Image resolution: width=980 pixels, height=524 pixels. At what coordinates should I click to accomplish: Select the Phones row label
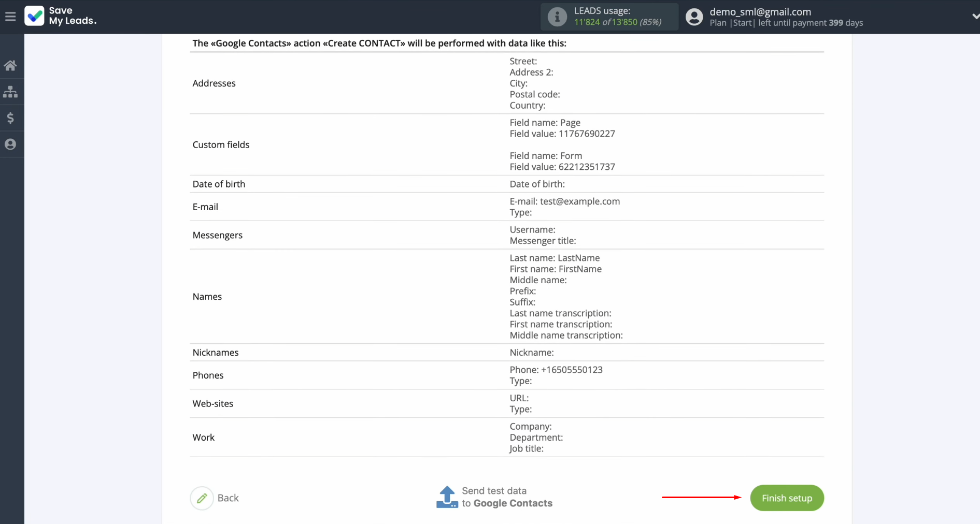(x=208, y=375)
